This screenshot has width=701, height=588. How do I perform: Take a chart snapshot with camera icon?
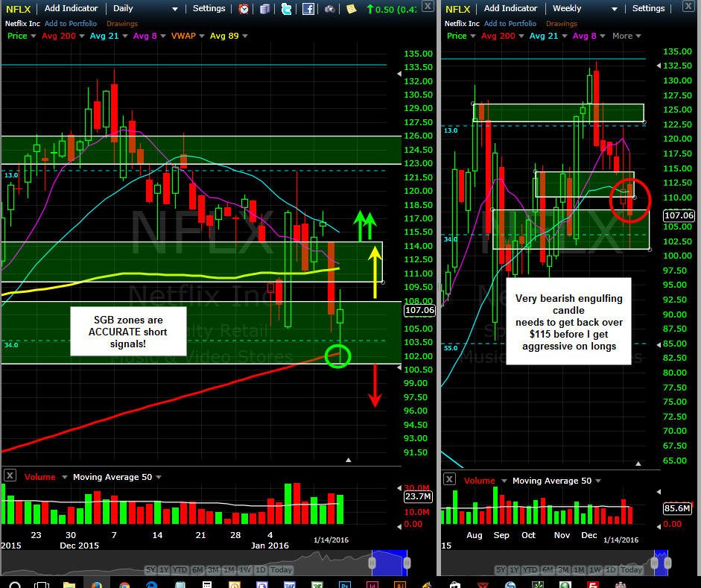point(329,8)
